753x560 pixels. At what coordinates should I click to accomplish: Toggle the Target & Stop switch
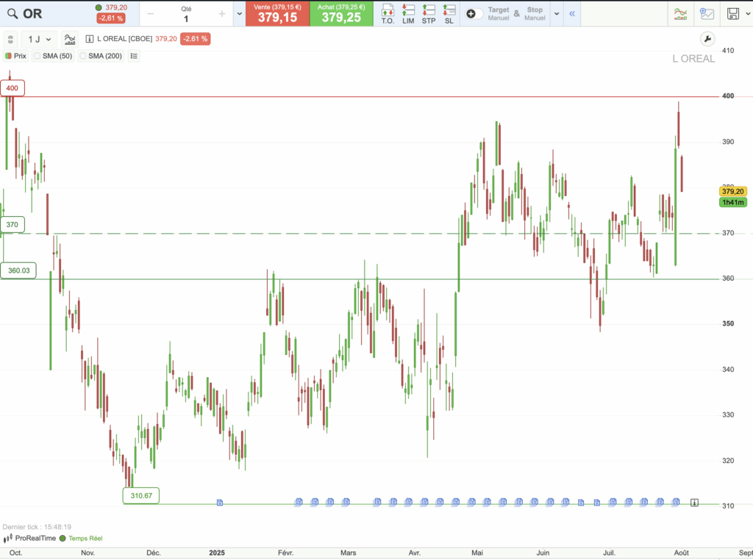(x=474, y=14)
